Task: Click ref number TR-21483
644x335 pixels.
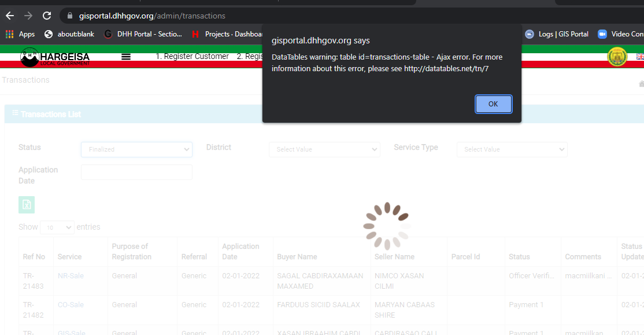Action: point(33,281)
